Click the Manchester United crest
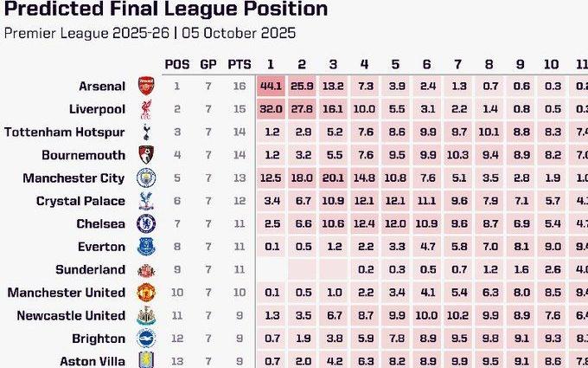The width and height of the screenshot is (588, 368). [146, 293]
